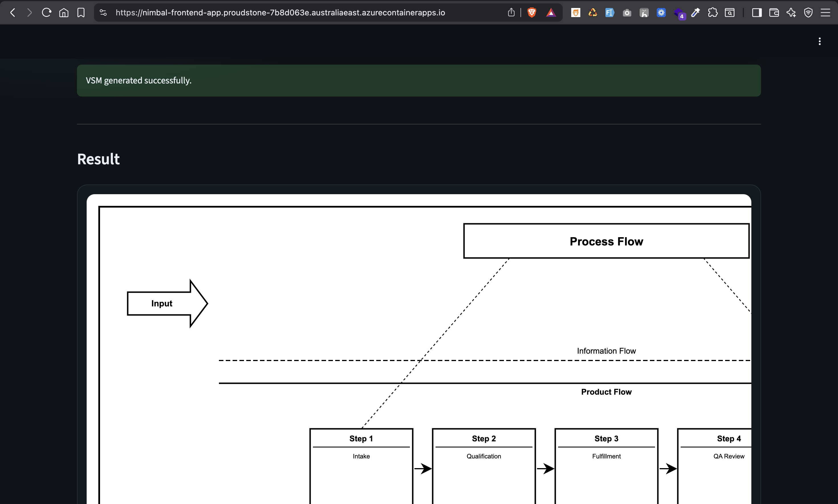Click the address bar URL field

[x=279, y=13]
